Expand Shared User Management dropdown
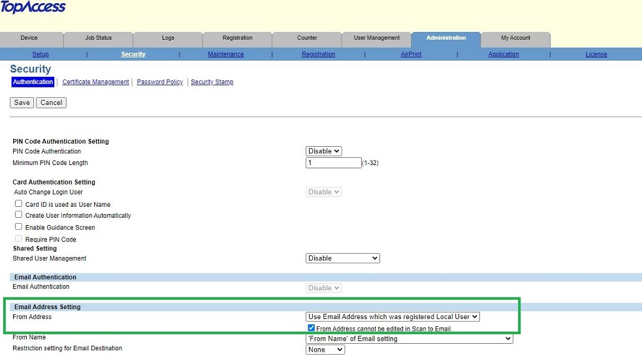 point(342,258)
